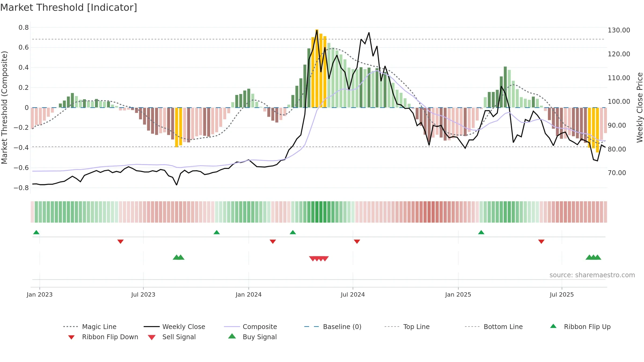This screenshot has height=362, width=644.
Task: Click the ribbon flip down marker before Jul 2023
Action: [120, 242]
